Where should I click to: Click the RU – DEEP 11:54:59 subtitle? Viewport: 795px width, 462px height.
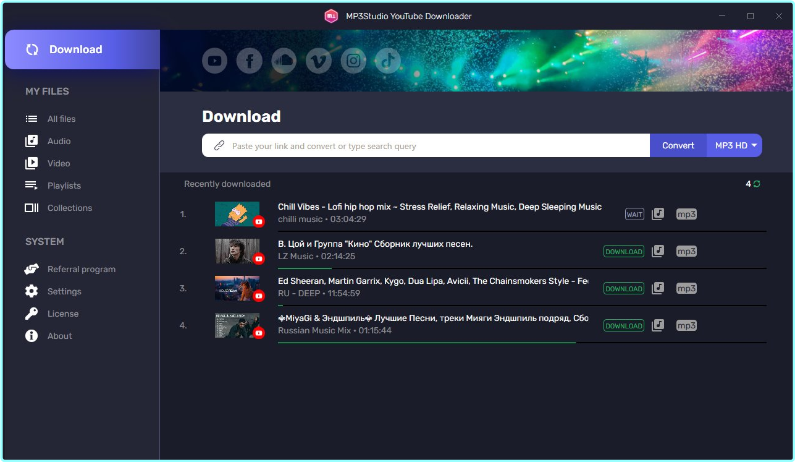pyautogui.click(x=319, y=293)
